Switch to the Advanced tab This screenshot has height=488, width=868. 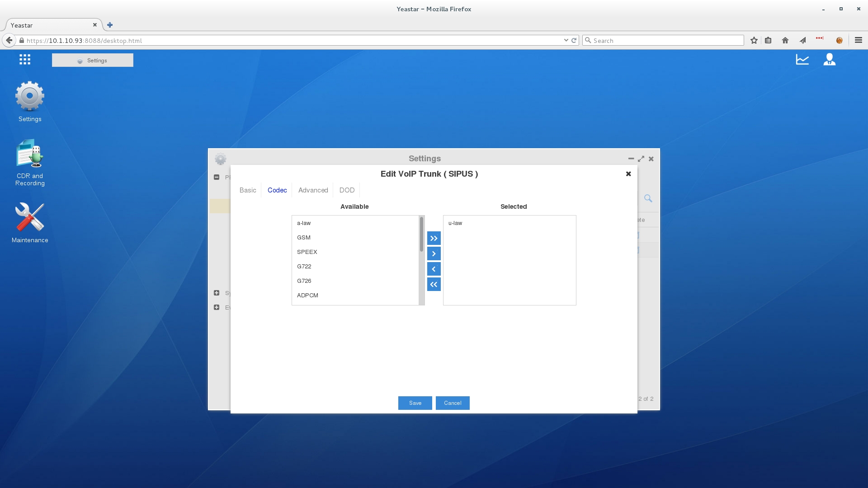(313, 190)
